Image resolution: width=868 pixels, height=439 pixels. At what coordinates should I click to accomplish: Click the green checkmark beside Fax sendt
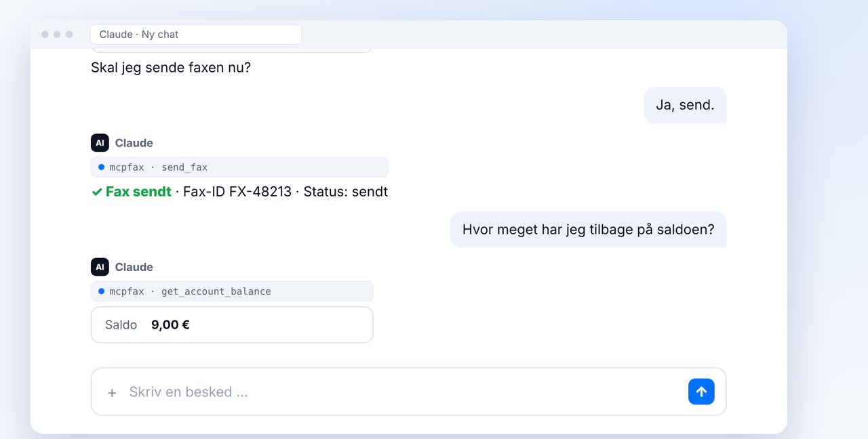point(97,192)
